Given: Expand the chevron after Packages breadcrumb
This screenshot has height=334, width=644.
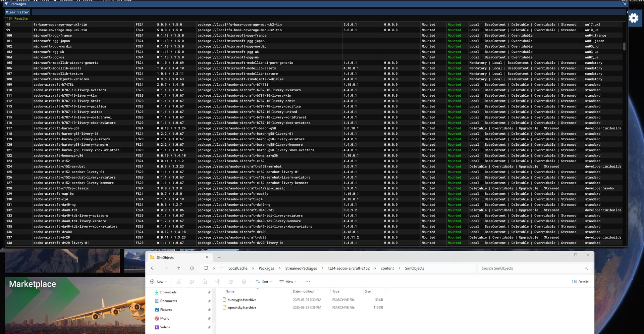Looking at the screenshot, I should pos(280,268).
